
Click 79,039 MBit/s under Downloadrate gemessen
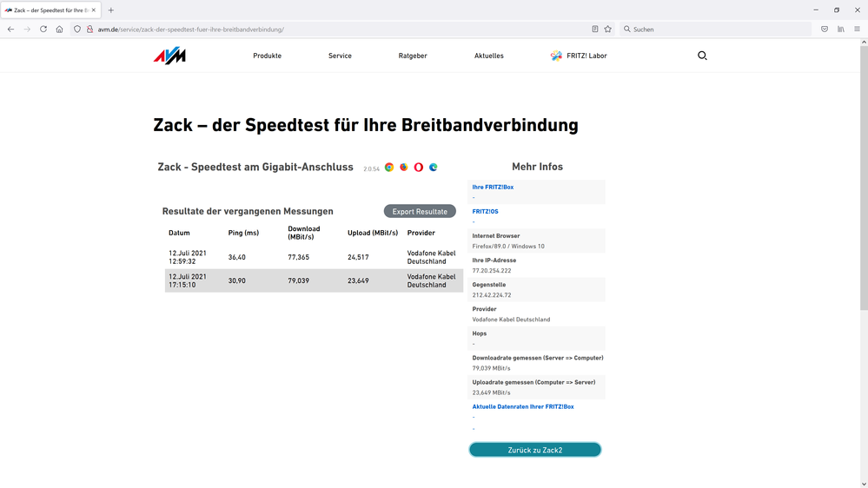[x=491, y=368]
